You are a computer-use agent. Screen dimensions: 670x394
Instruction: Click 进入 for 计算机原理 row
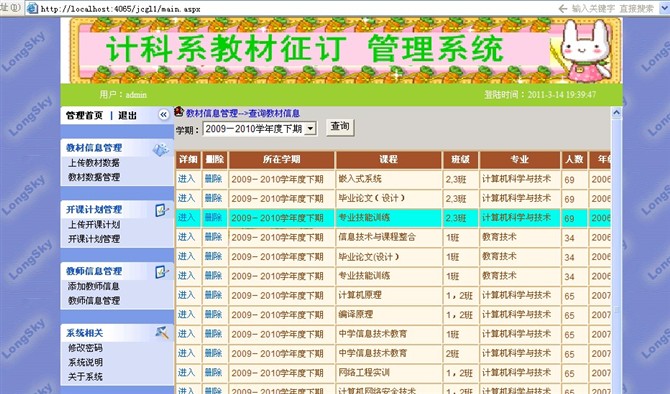pos(186,295)
